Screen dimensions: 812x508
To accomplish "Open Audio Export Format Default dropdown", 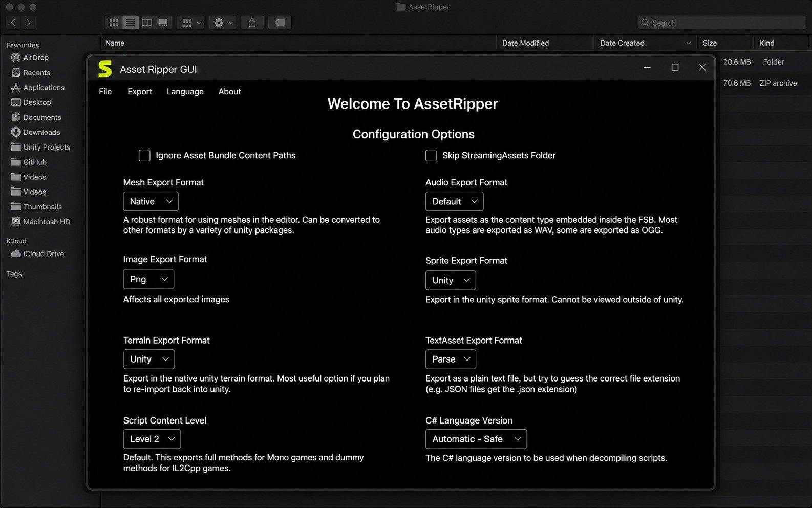I will [x=455, y=201].
